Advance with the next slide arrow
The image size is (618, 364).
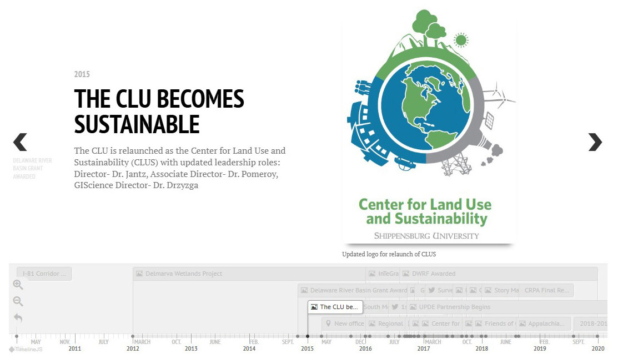tap(595, 142)
